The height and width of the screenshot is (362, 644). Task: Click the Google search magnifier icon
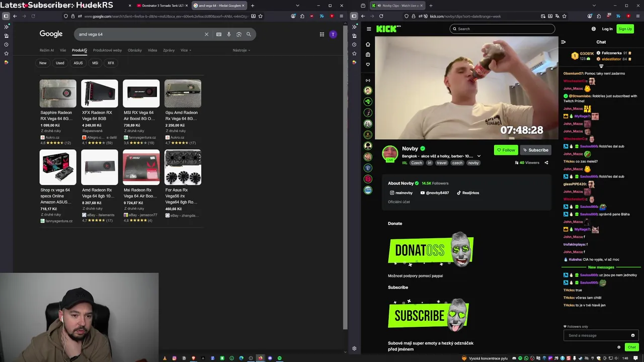pyautogui.click(x=249, y=34)
